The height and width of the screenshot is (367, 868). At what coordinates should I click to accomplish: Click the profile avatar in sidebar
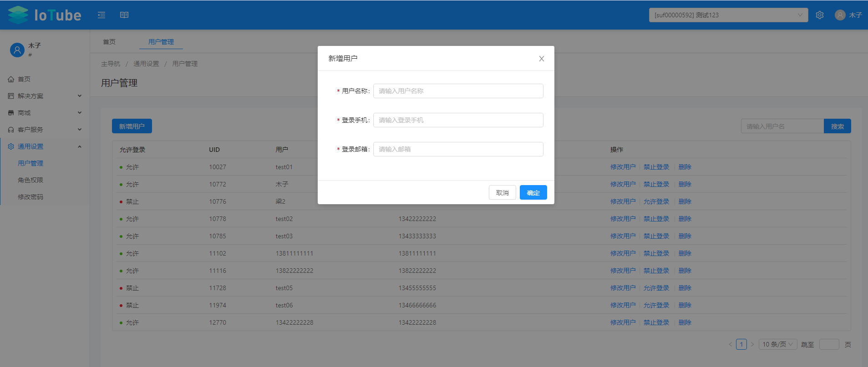point(17,50)
